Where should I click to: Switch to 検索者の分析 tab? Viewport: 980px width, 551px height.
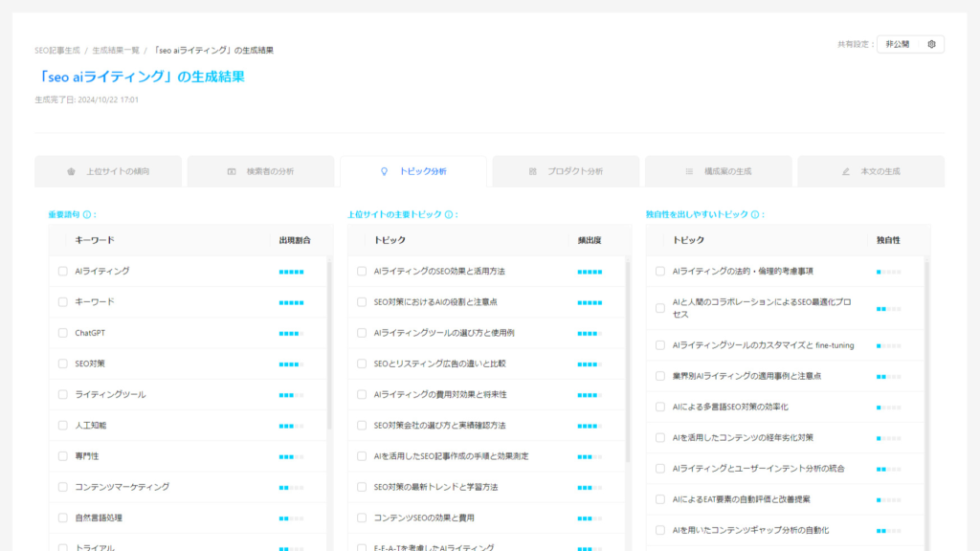pos(260,171)
